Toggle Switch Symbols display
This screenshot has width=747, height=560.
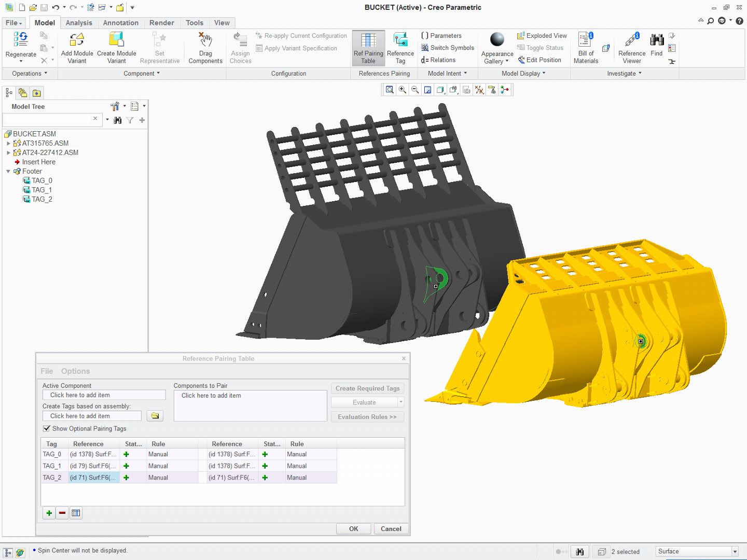point(447,47)
